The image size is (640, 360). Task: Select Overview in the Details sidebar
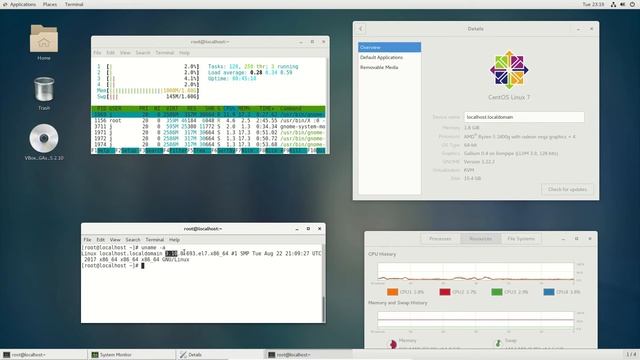389,47
